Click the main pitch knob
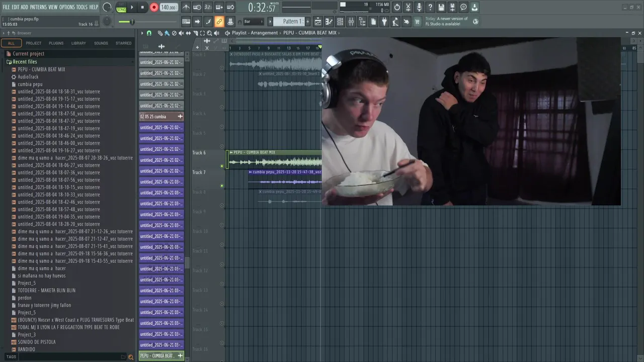The image size is (644, 362). click(107, 22)
